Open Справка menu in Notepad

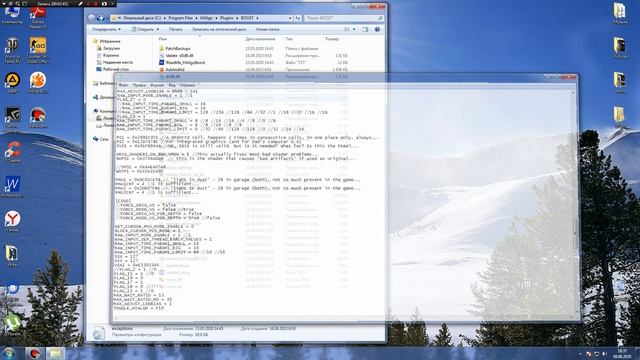click(187, 85)
